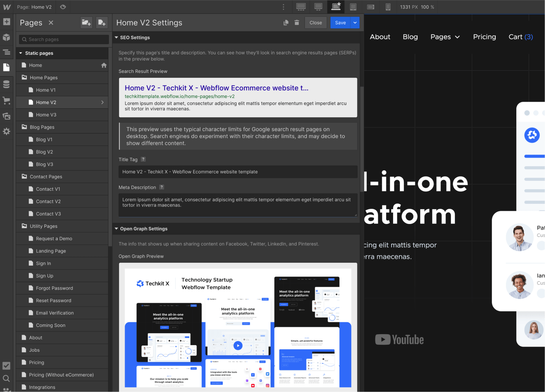This screenshot has width=545, height=392.
Task: Open the Ecommerce panel
Action: click(7, 101)
